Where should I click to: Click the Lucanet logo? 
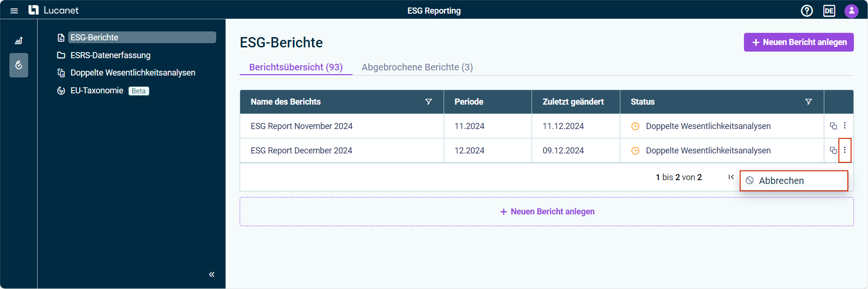pos(53,10)
